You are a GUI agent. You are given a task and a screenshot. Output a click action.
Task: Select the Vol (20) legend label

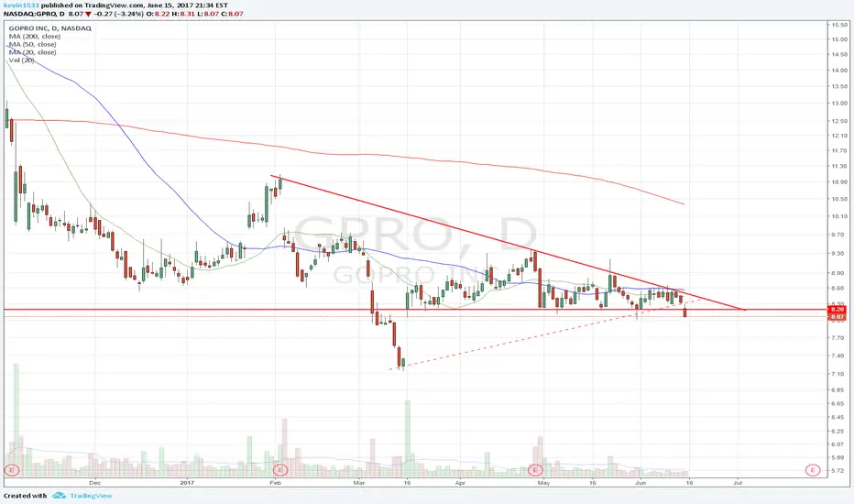click(22, 60)
